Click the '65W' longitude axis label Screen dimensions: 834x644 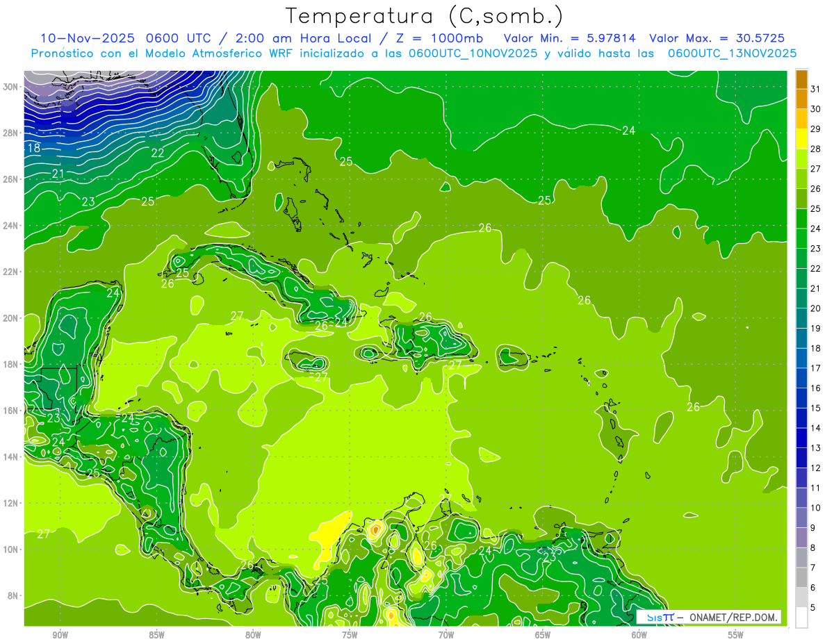[x=543, y=636]
